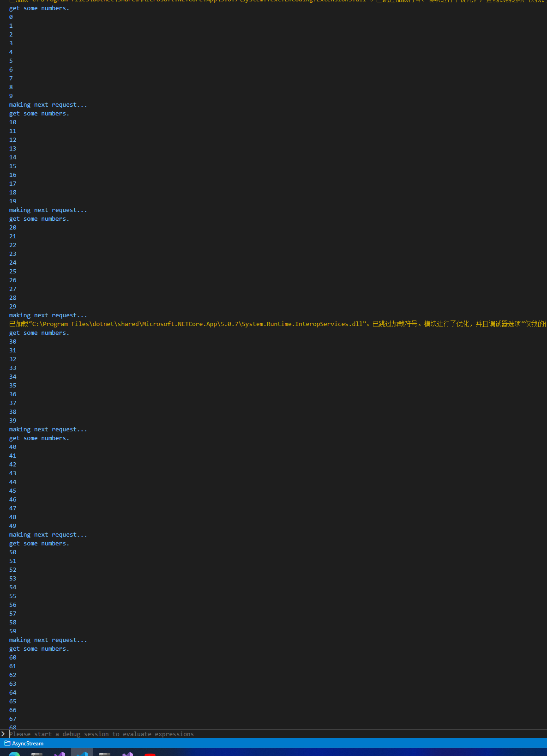
Task: Select output line "42"
Action: pos(13,465)
